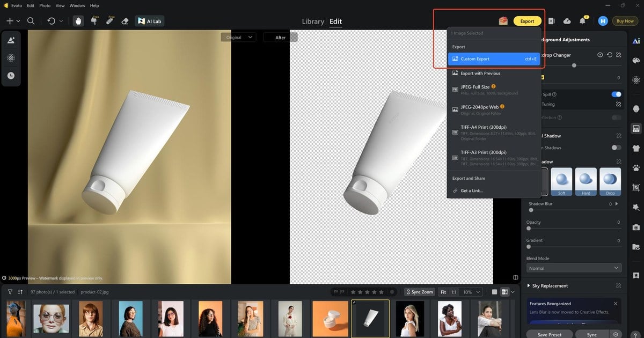Enable the Reflection toggle switch
This screenshot has height=338, width=644.
[x=616, y=117]
